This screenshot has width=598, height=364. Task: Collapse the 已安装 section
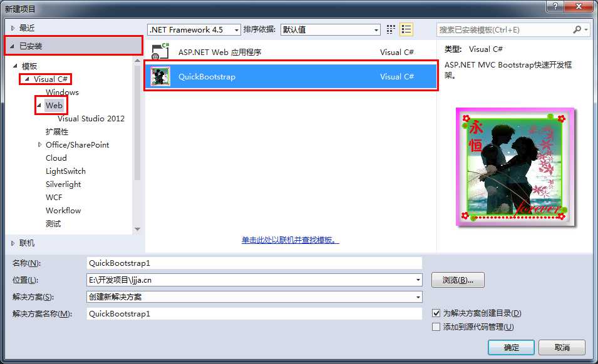[x=12, y=46]
